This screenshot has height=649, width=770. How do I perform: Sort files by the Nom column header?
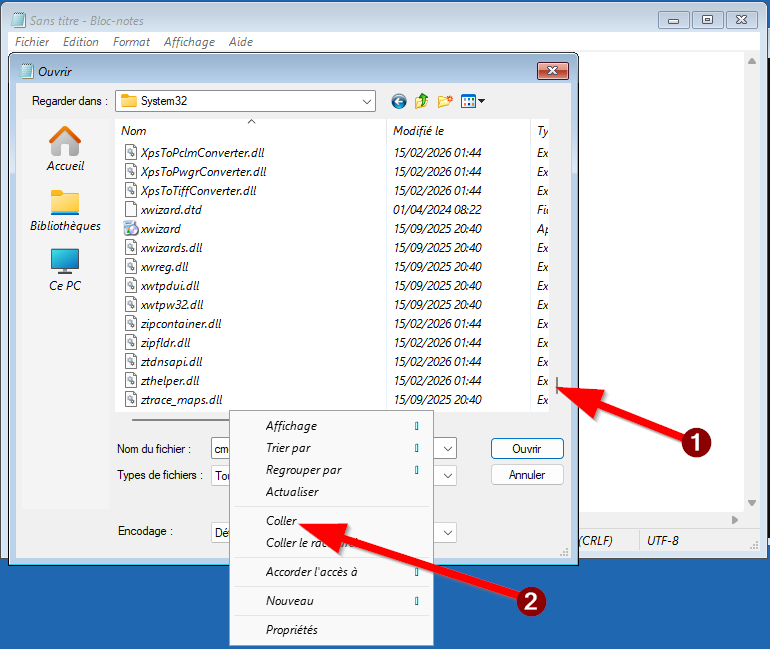134,131
